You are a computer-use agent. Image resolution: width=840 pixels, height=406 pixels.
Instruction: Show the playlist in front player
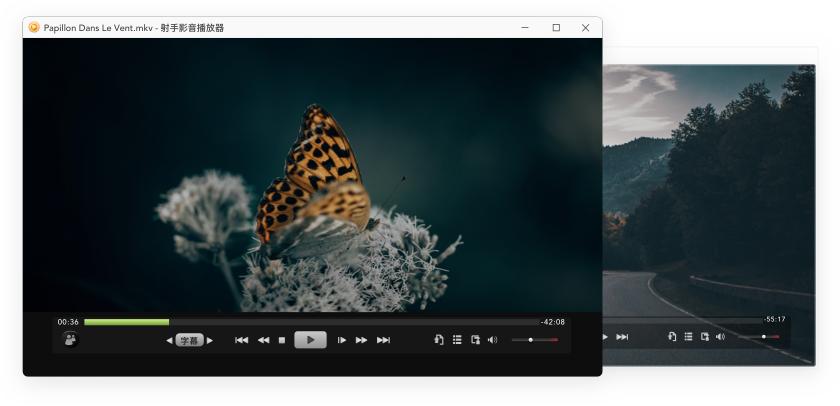coord(457,340)
